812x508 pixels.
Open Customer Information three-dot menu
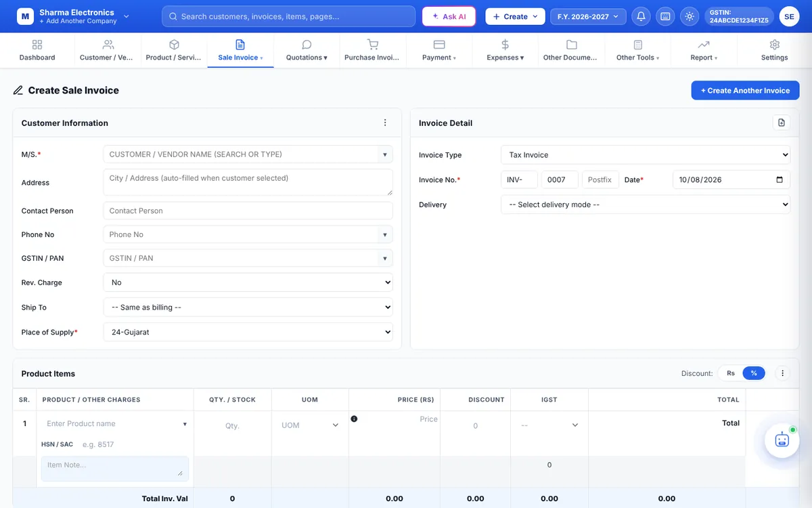click(385, 123)
